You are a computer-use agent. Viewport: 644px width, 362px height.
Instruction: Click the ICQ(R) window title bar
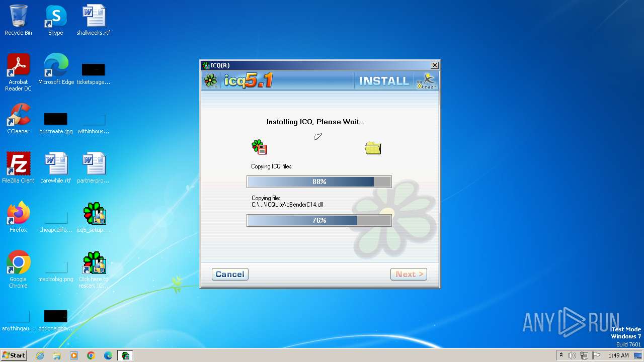320,65
